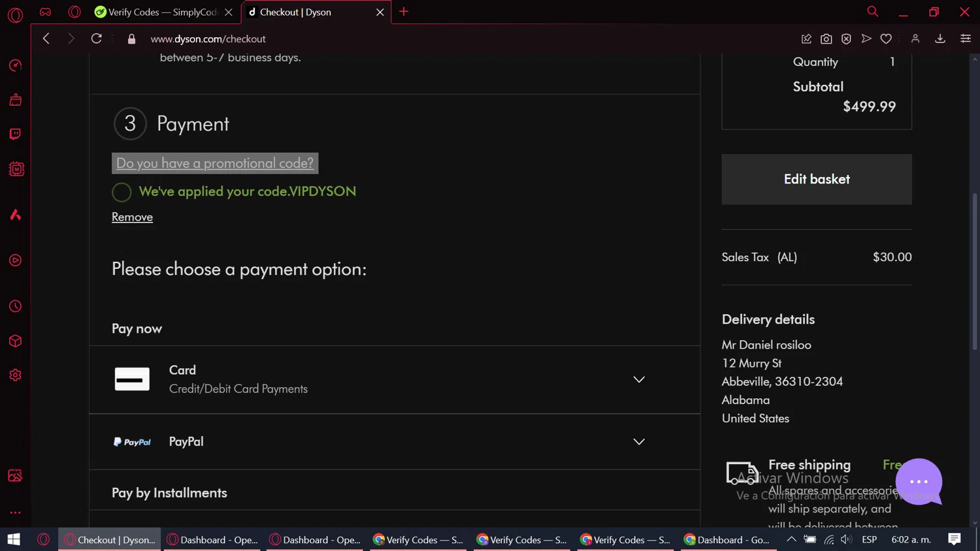
Task: Remove the applied VIPDYSON code
Action: (132, 217)
